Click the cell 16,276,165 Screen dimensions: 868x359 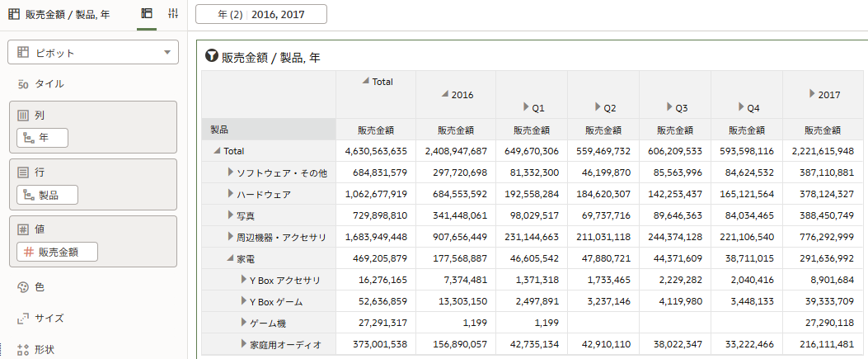pyautogui.click(x=376, y=280)
